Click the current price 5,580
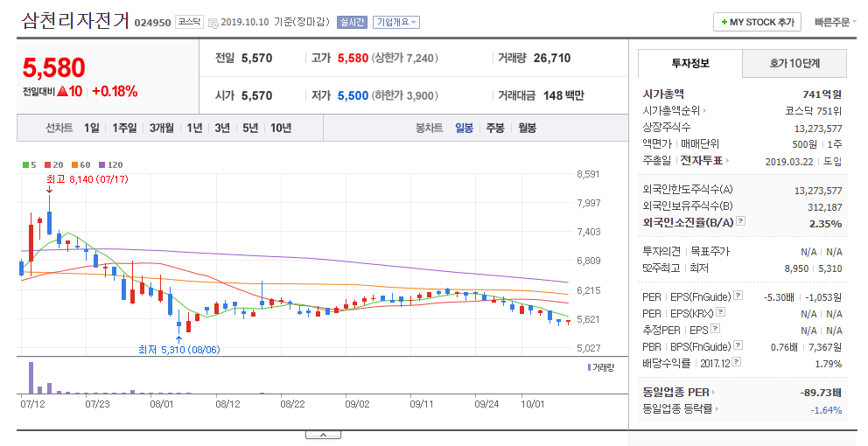 point(53,68)
